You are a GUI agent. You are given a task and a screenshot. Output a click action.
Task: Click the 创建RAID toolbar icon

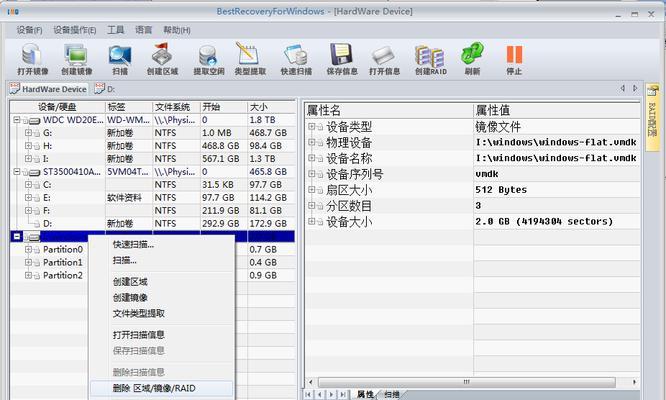[430, 59]
